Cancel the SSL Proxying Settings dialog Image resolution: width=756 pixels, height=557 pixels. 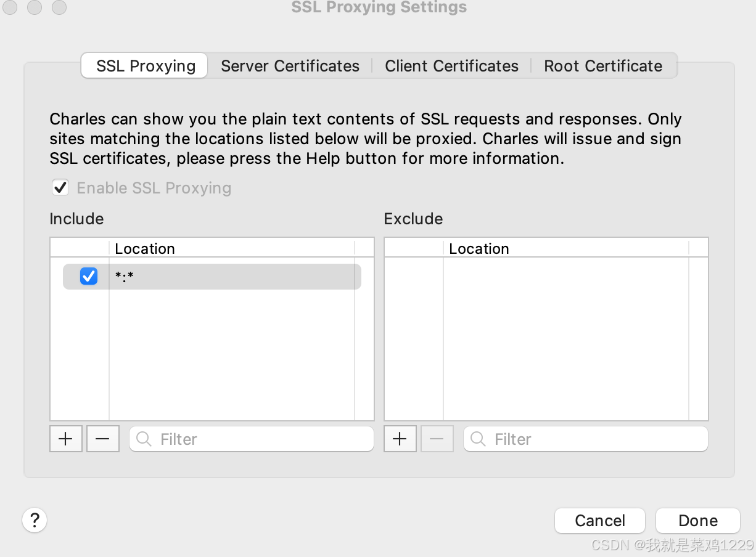[600, 521]
